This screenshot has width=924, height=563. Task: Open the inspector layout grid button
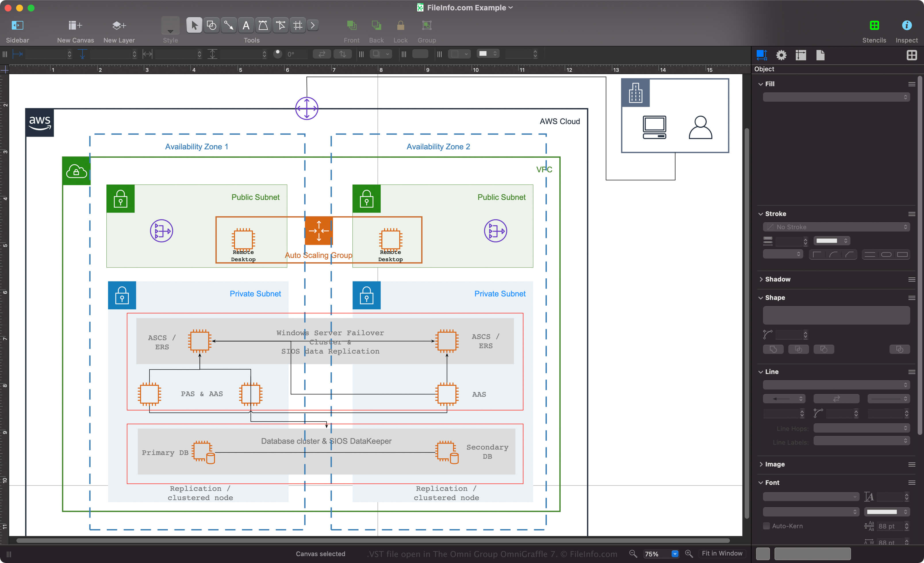coord(912,55)
